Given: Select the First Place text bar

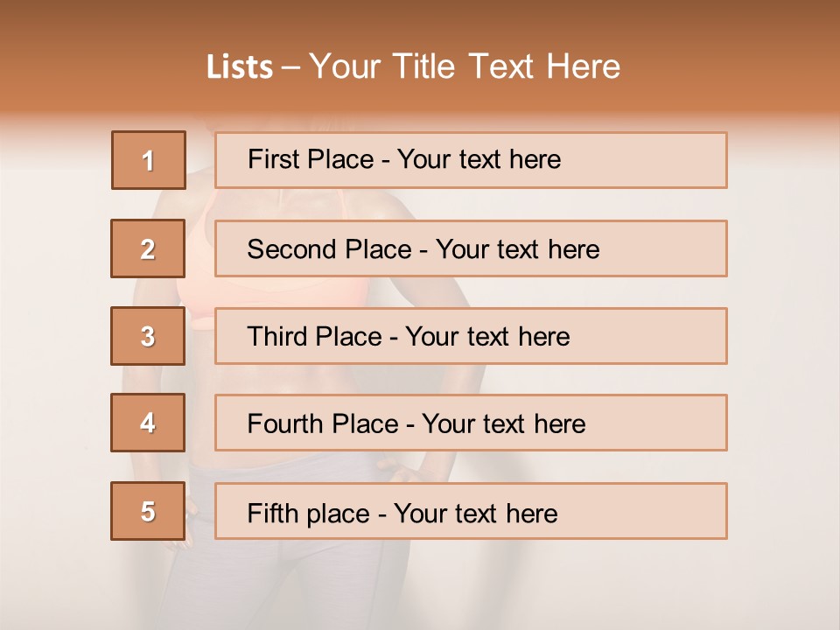Looking at the screenshot, I should pos(471,160).
